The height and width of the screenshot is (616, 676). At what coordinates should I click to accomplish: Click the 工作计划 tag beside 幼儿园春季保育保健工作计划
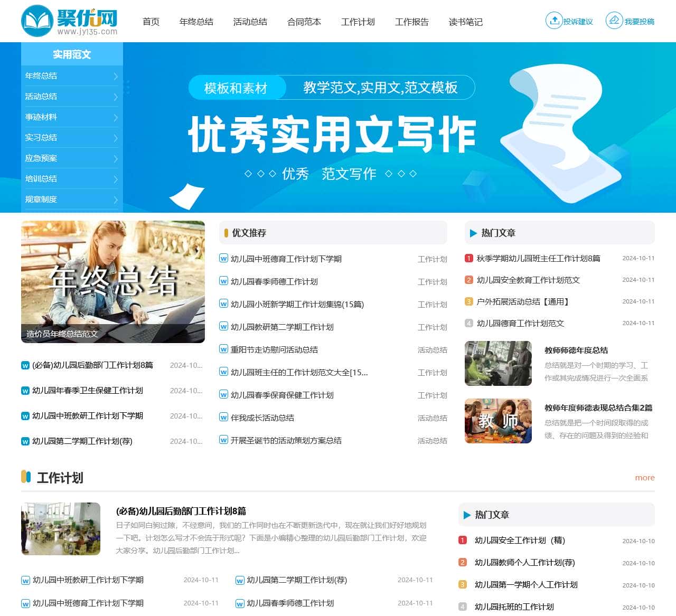[x=432, y=395]
